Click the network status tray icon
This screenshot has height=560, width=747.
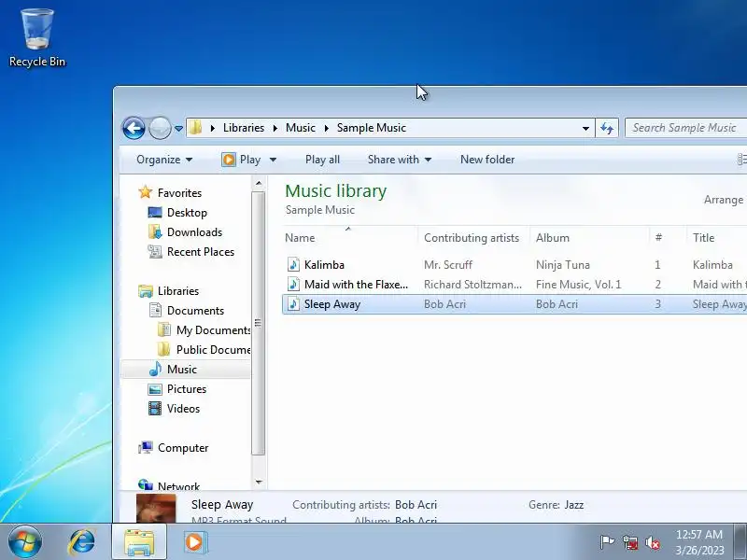[630, 542]
